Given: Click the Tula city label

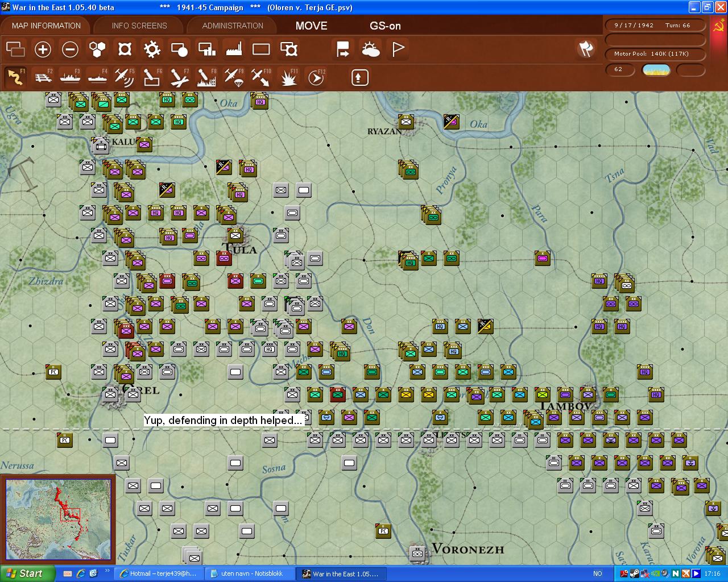Looking at the screenshot, I should [240, 250].
